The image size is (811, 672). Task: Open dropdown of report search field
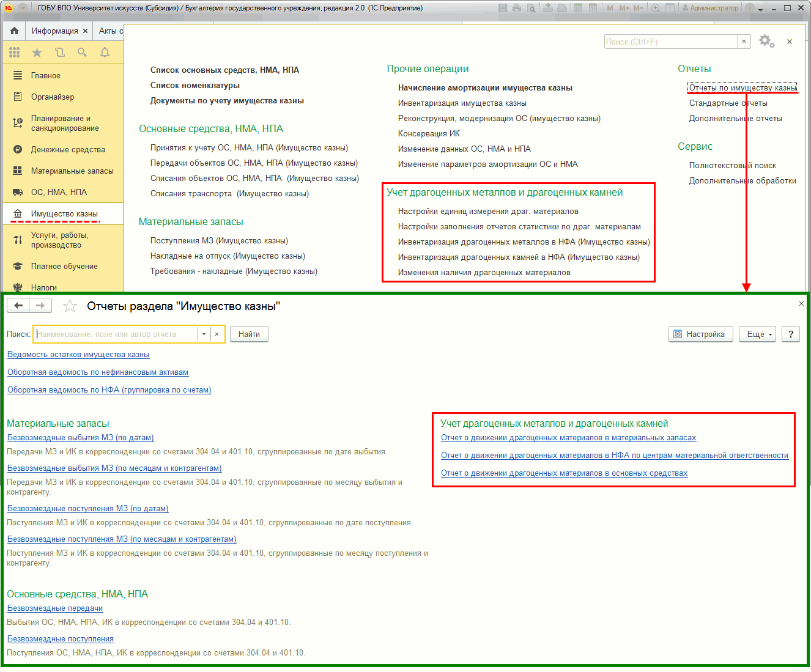204,334
